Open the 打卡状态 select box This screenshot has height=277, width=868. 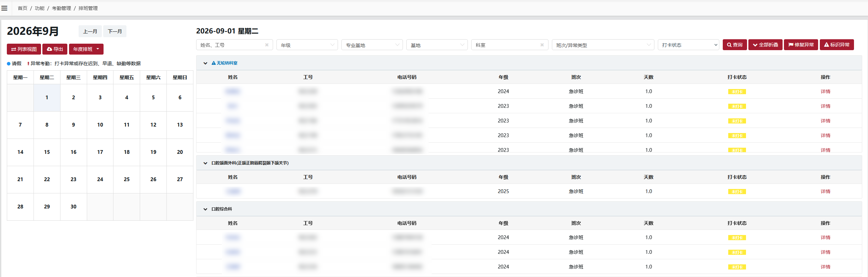[688, 45]
